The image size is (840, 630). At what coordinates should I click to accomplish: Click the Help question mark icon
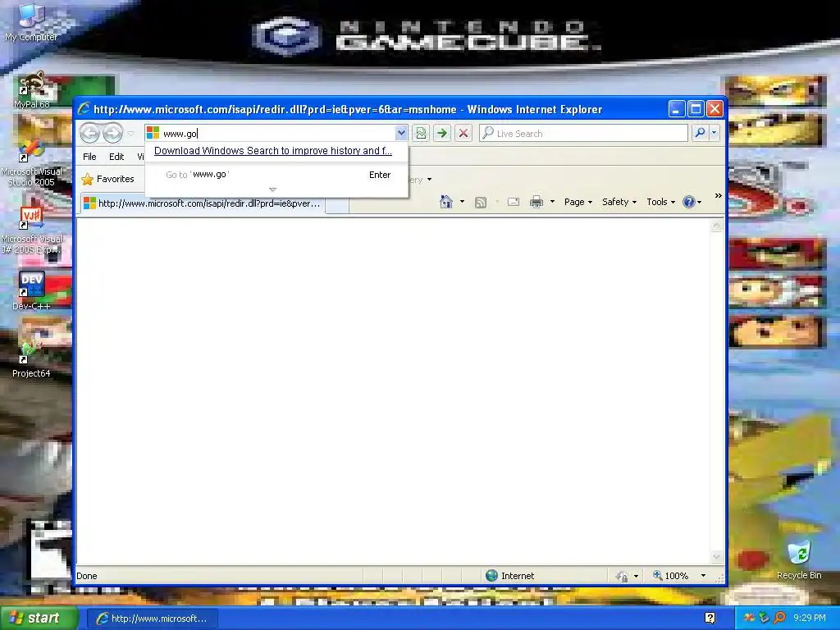click(x=689, y=202)
